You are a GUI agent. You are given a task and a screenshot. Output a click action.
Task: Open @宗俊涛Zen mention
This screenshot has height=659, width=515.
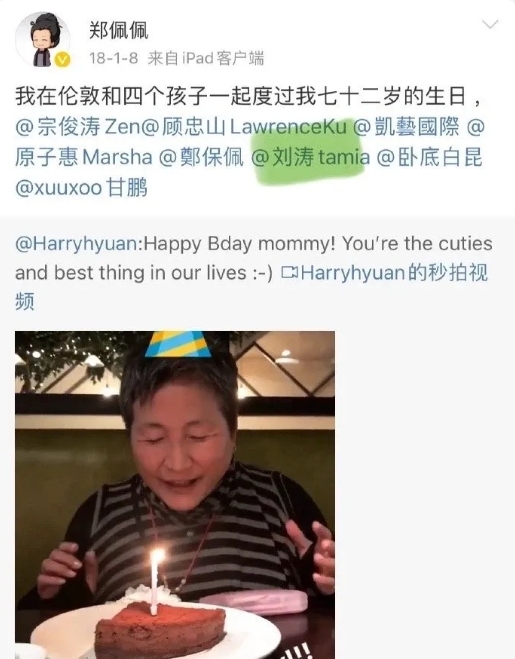point(77,127)
